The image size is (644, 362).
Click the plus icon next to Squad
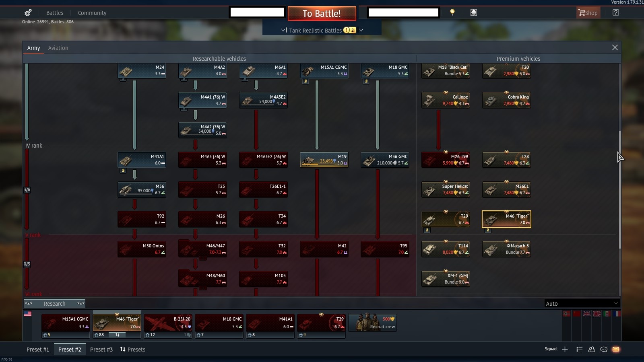pyautogui.click(x=565, y=349)
